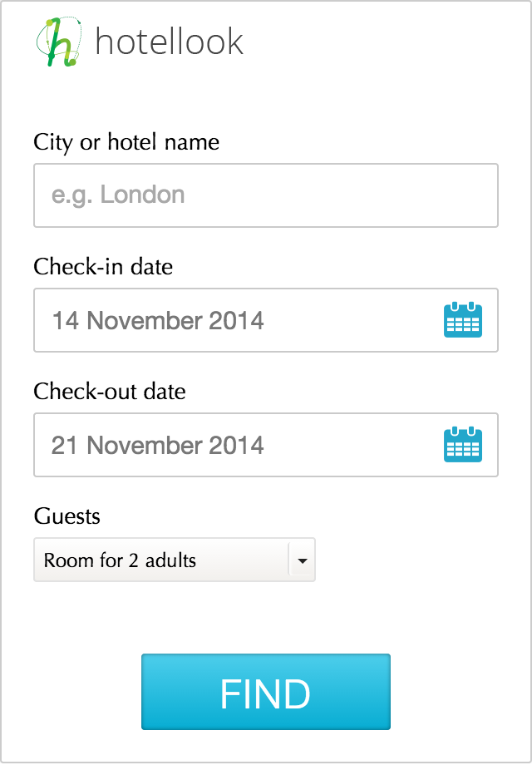Select the '14 November 2014' date text

[158, 320]
